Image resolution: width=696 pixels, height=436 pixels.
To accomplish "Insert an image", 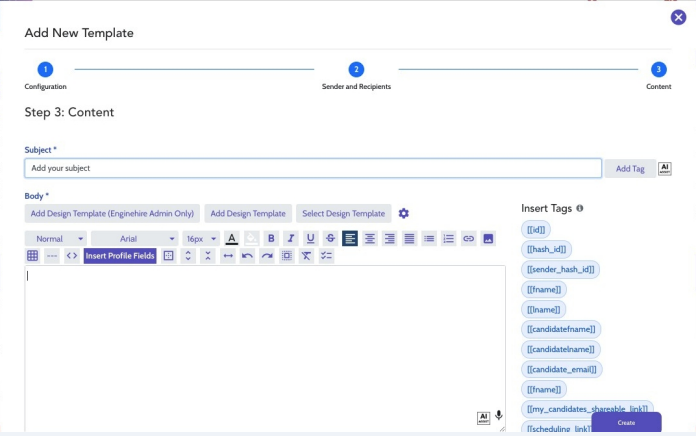I will click(x=488, y=238).
